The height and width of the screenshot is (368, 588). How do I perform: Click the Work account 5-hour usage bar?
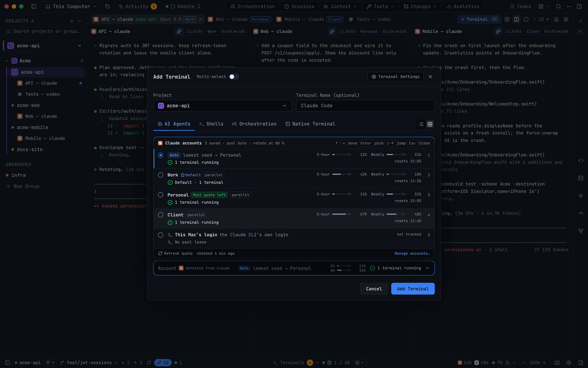[x=342, y=175]
